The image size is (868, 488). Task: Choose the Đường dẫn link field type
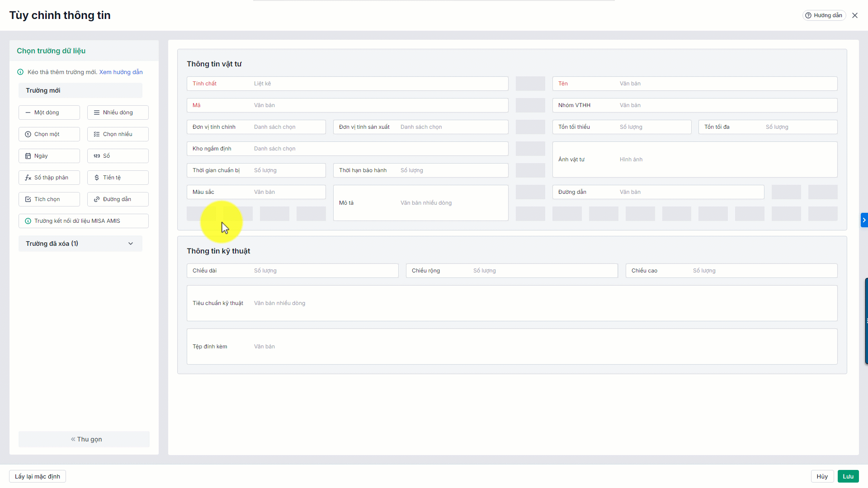pyautogui.click(x=118, y=199)
